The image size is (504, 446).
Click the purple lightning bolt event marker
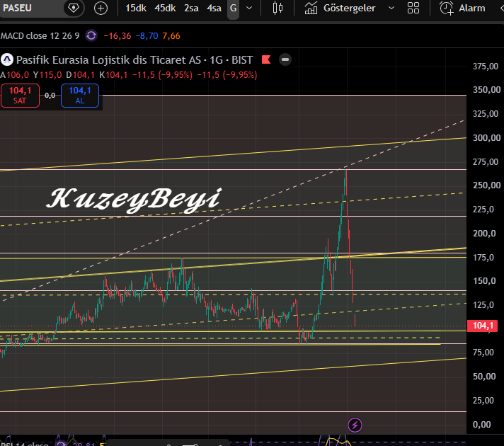355,425
